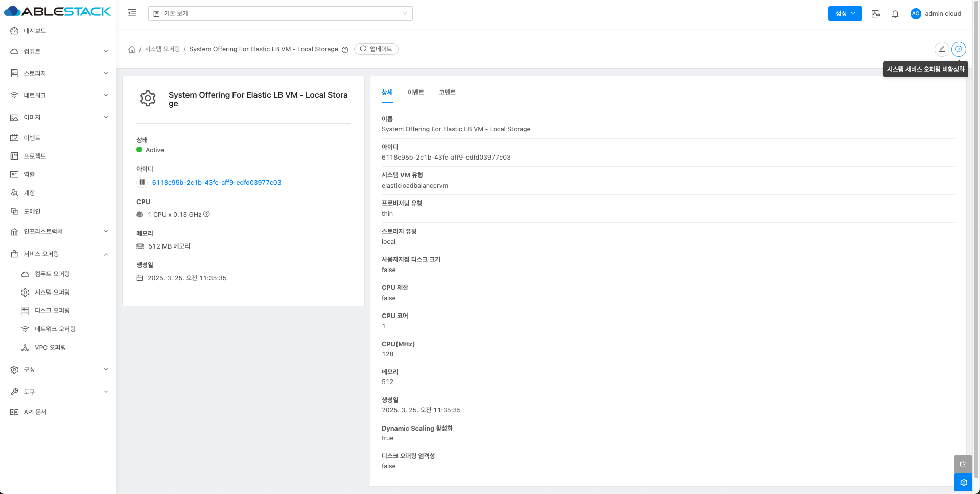980x494 pixels.
Task: Open the notifications bell
Action: (x=895, y=14)
